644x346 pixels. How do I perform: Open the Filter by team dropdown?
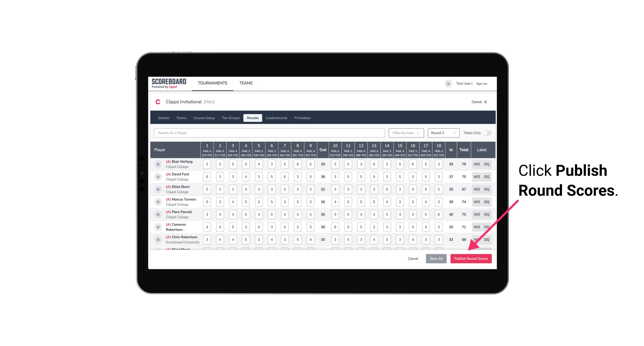[406, 133]
